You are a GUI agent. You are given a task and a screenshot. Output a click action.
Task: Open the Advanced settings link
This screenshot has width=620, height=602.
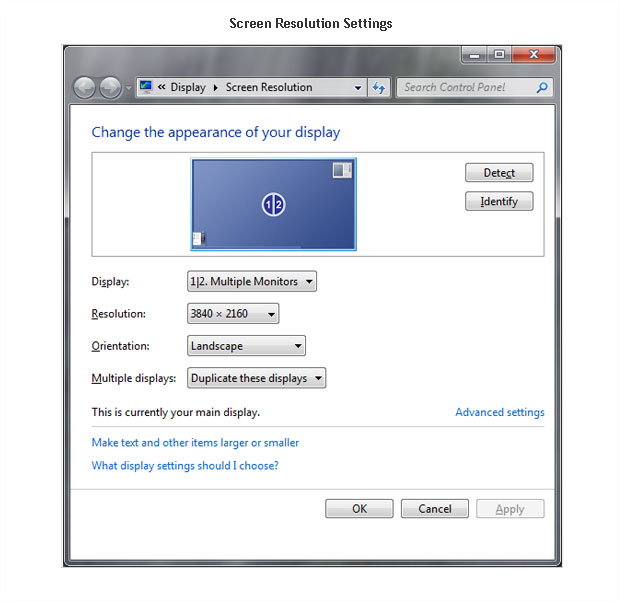pos(499,412)
